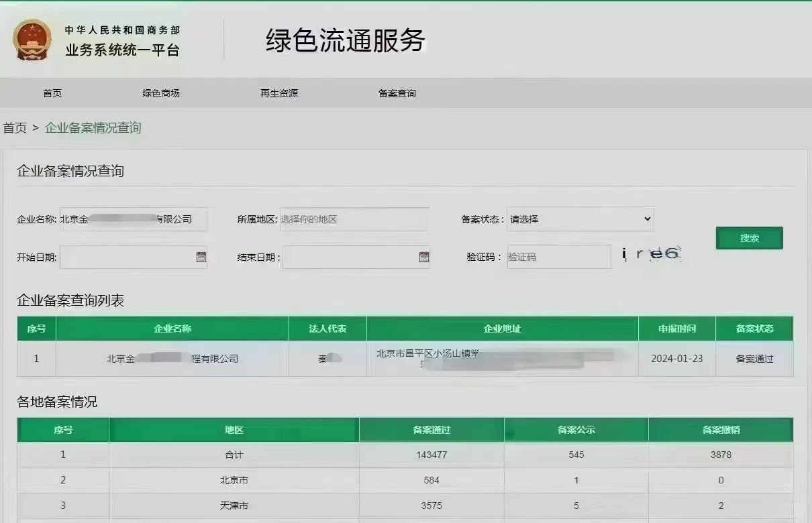
Task: Click the captcha image to refresh it
Action: click(652, 255)
